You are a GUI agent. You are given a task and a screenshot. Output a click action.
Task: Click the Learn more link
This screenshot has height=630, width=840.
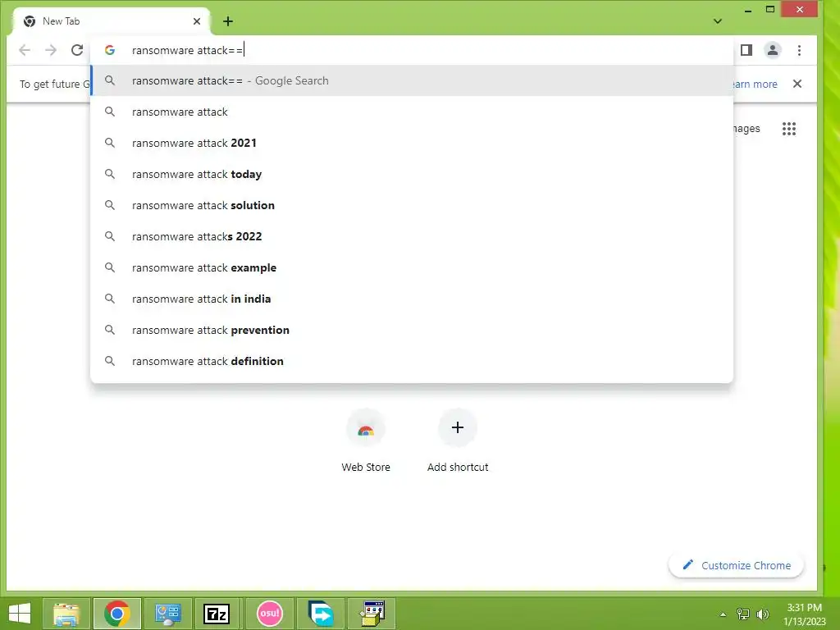(755, 84)
